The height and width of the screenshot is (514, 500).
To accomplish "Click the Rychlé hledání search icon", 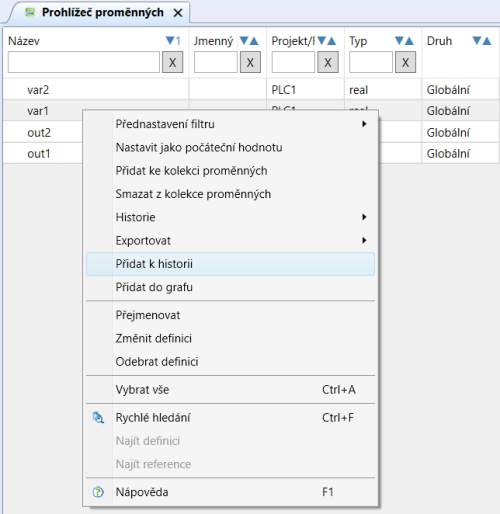I will point(98,418).
